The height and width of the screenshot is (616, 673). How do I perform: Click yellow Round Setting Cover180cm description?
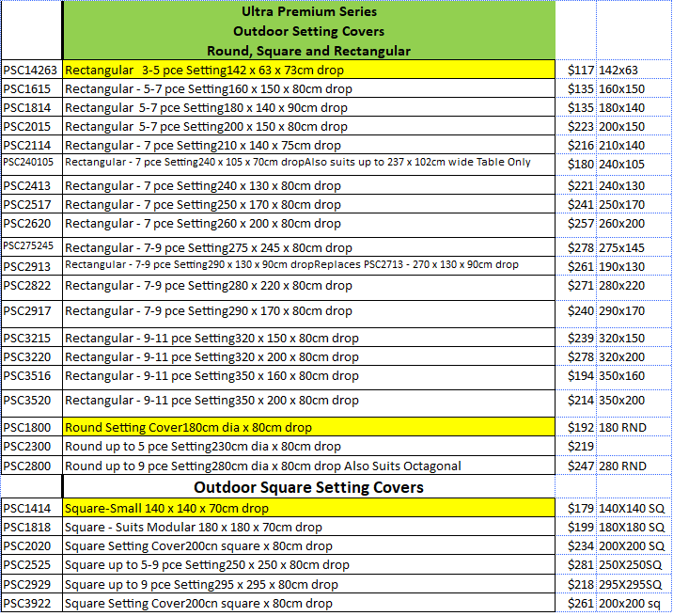coord(309,427)
